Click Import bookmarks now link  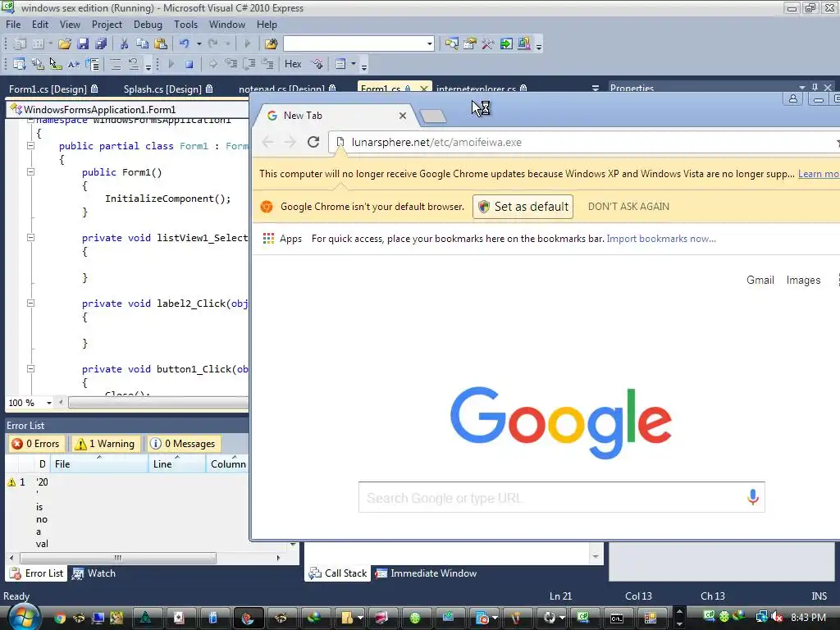point(661,239)
